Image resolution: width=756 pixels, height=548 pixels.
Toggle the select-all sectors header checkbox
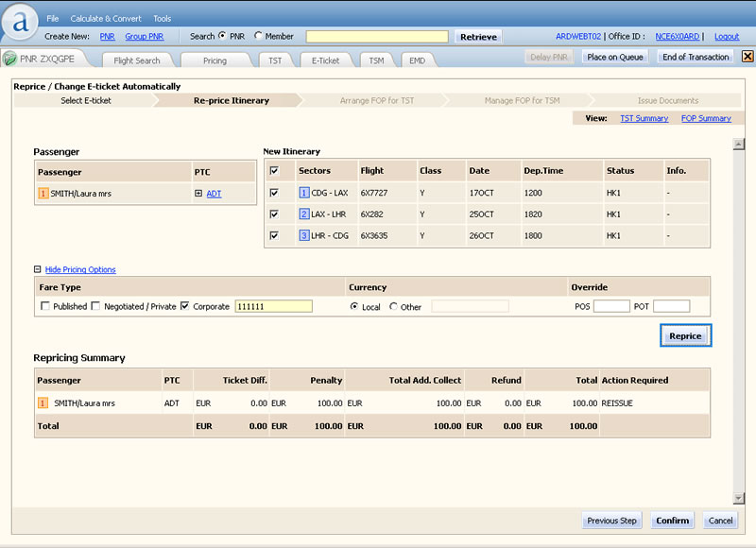click(275, 171)
